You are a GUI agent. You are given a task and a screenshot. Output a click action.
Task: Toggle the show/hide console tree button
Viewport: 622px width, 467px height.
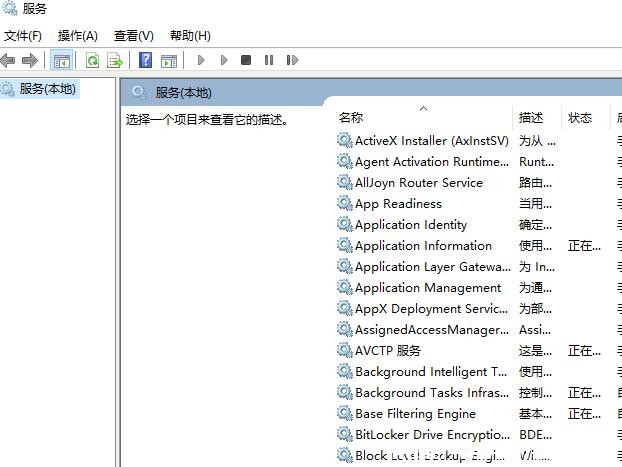tap(61, 61)
